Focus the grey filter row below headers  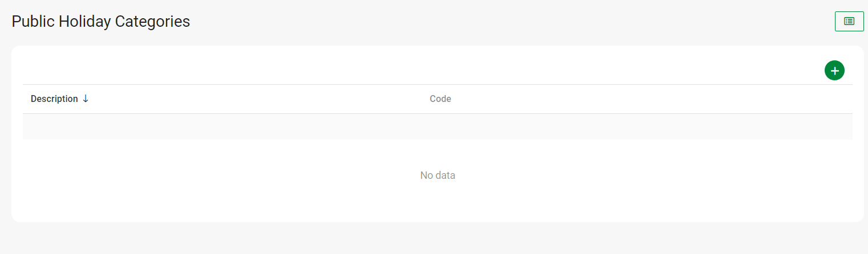pyautogui.click(x=437, y=126)
